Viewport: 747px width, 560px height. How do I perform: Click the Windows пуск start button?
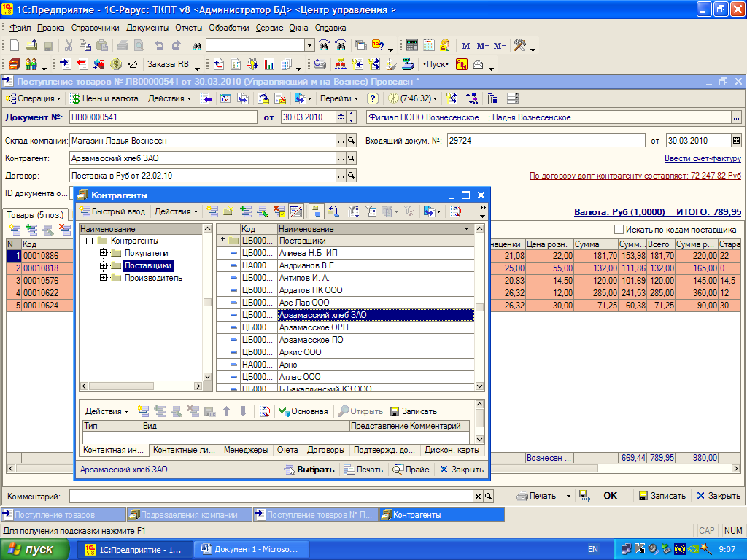tap(34, 550)
